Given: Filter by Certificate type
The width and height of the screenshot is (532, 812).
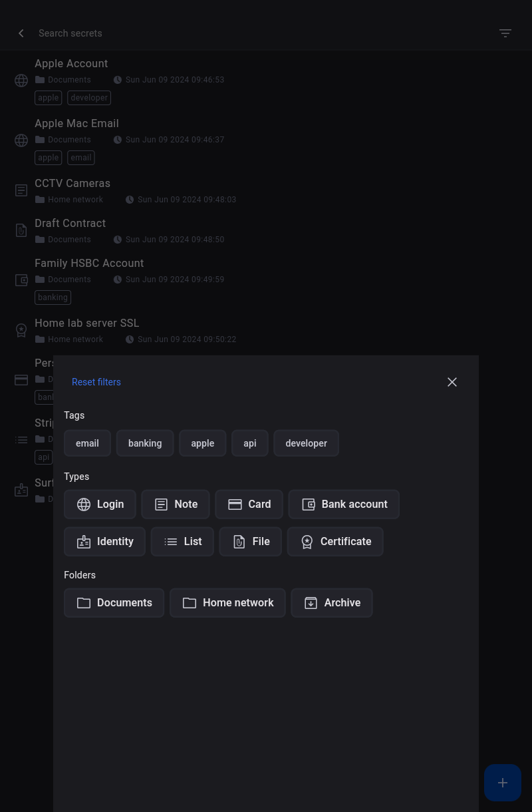Looking at the screenshot, I should [335, 542].
